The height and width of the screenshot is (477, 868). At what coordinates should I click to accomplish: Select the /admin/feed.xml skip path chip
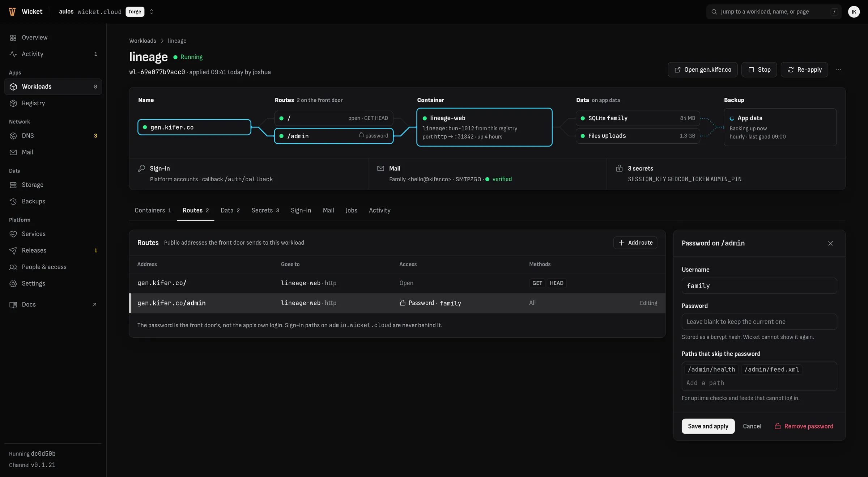[x=771, y=370]
